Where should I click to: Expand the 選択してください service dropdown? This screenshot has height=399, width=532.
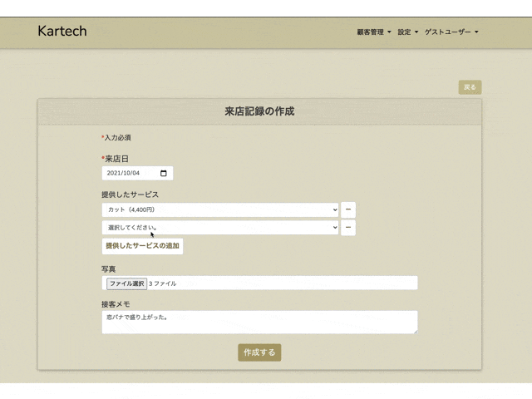pyautogui.click(x=220, y=228)
